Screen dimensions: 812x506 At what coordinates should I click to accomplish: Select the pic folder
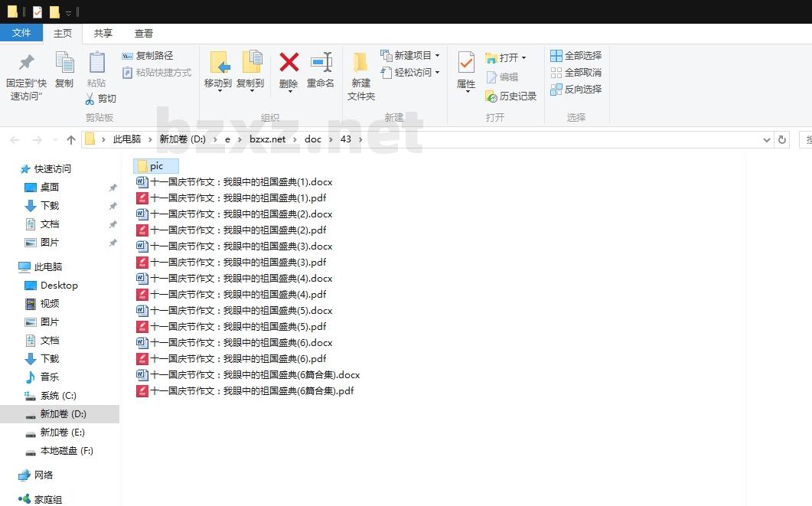[156, 166]
